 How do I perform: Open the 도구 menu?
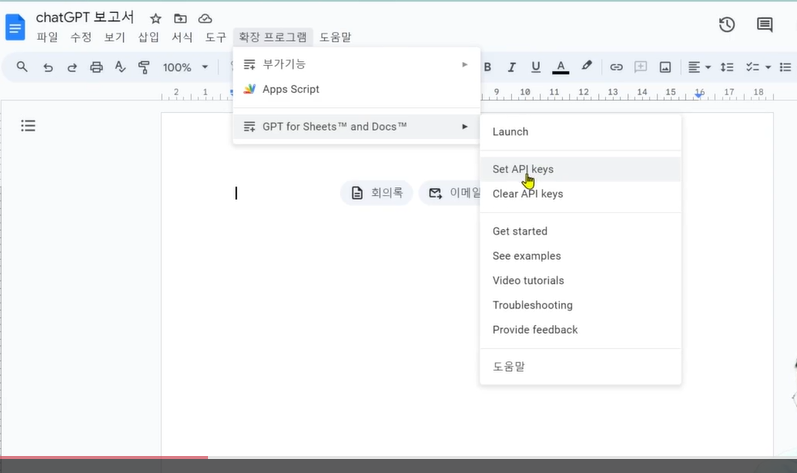click(216, 37)
